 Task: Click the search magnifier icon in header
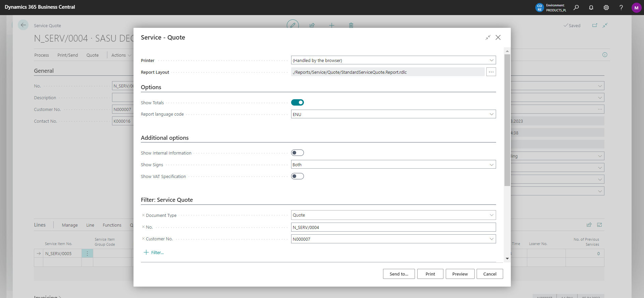coord(576,7)
